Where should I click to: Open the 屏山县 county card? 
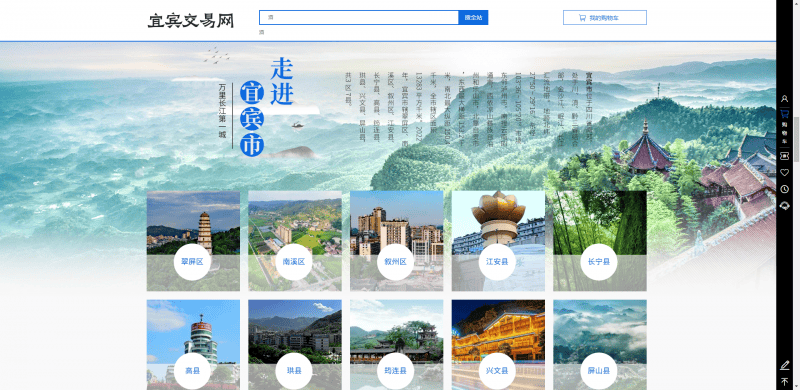(599, 345)
